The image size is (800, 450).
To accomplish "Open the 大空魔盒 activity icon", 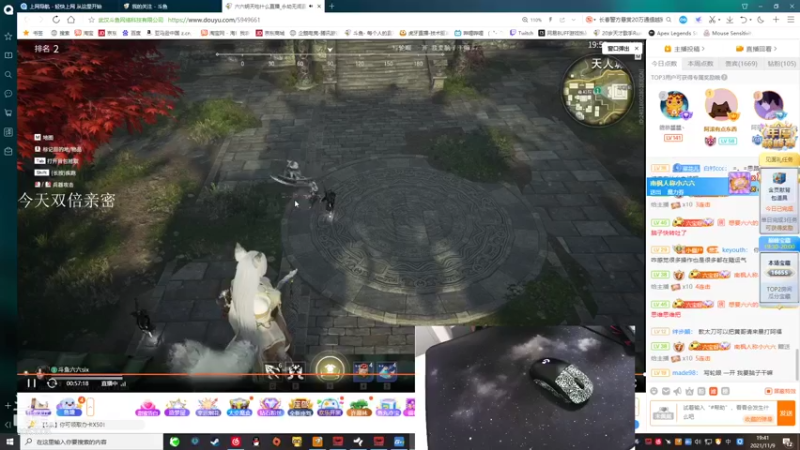I will 239,408.
